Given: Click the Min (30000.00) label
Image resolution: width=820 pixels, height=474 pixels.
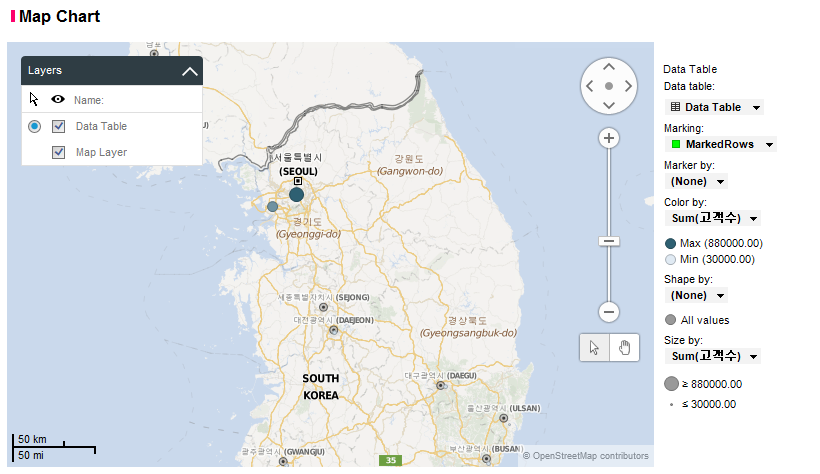Looking at the screenshot, I should (718, 259).
